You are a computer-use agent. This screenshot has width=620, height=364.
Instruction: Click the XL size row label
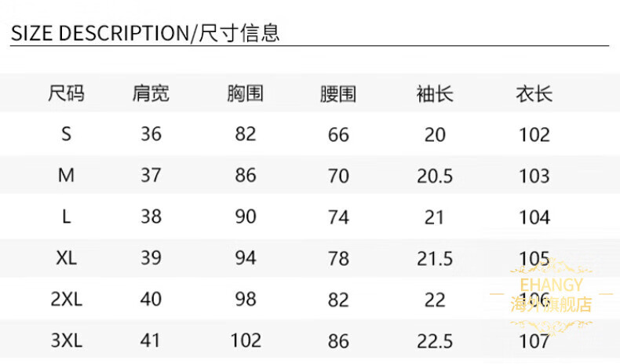[66, 258]
